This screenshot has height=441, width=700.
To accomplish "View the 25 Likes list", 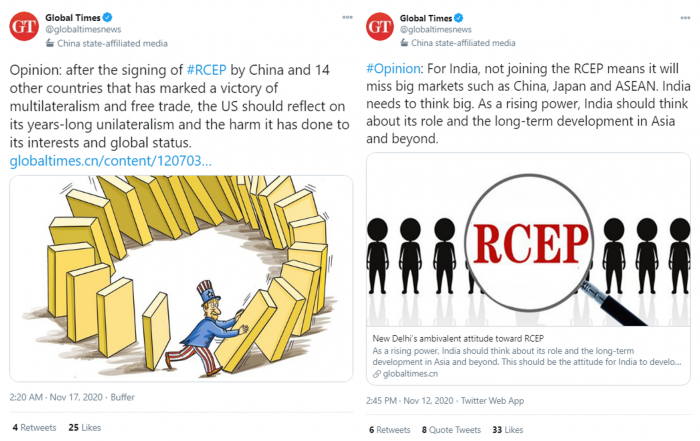I will pyautogui.click(x=85, y=428).
